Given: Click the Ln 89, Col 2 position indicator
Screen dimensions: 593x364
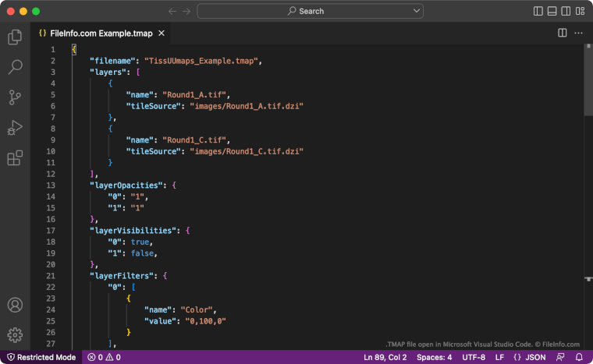Looking at the screenshot, I should tap(385, 357).
